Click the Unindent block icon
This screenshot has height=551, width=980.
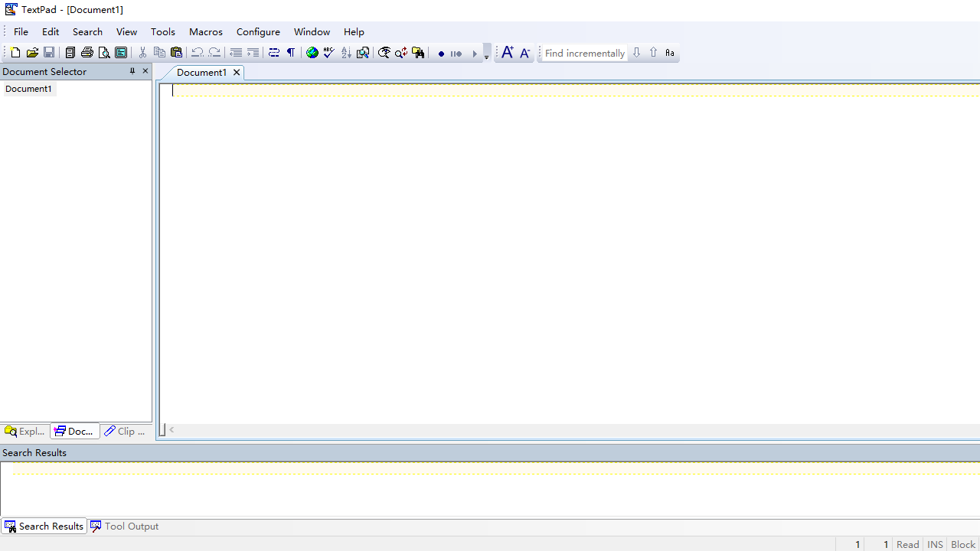[236, 53]
